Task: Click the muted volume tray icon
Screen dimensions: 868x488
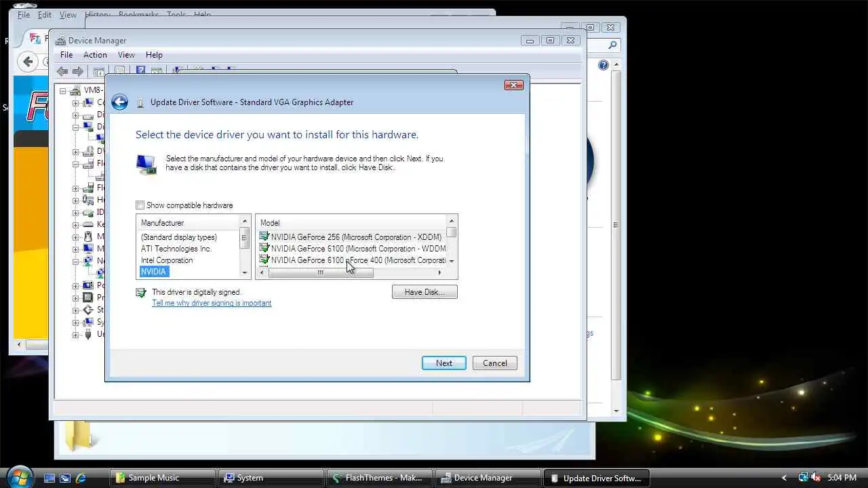Action: pyautogui.click(x=816, y=478)
